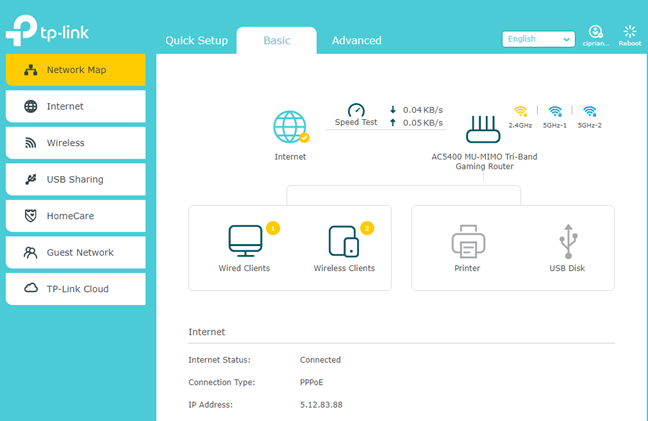
Task: Click the Internet section heading
Action: 207,332
